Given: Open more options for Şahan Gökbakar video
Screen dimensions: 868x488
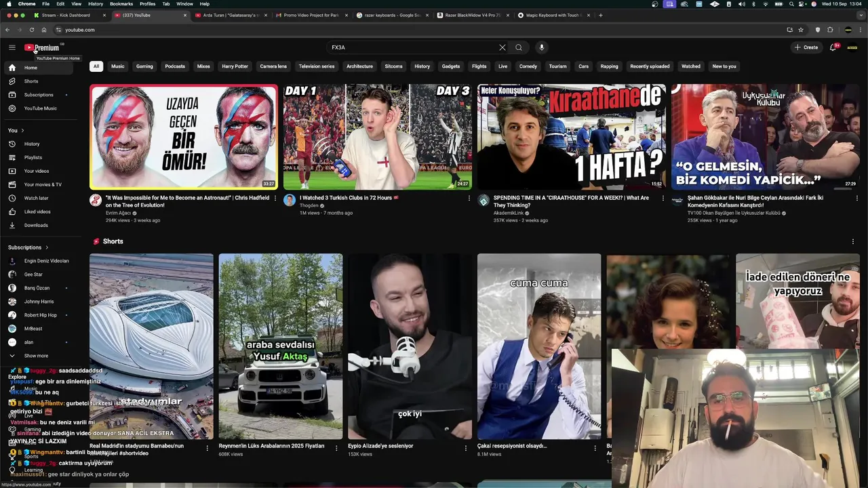Looking at the screenshot, I should (x=856, y=199).
